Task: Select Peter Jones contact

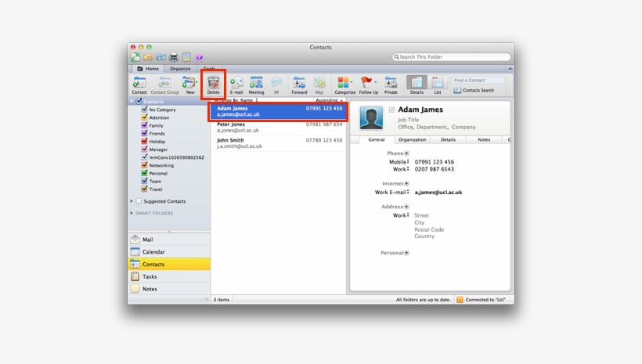Action: click(279, 128)
